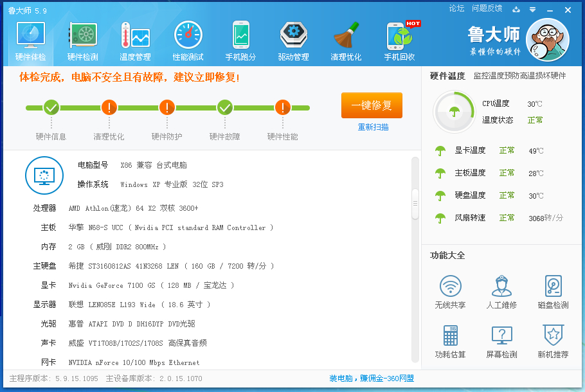585x392 pixels.
Task: Click the 装电脑，赚佣金-360网盟 link
Action: (372, 379)
